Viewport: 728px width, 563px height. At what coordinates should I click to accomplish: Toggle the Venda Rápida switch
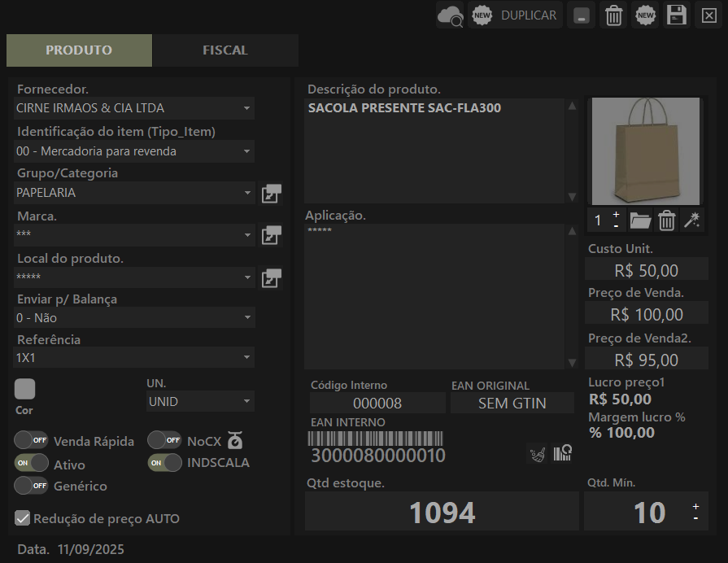pos(31,440)
